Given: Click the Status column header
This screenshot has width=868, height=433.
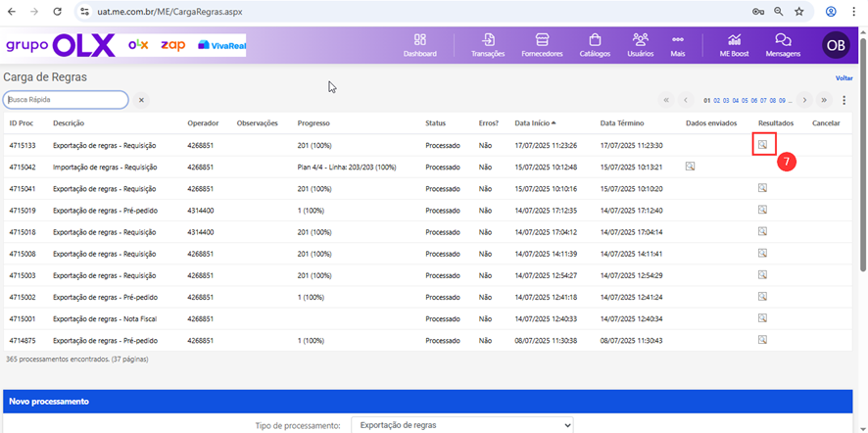Looking at the screenshot, I should point(436,122).
